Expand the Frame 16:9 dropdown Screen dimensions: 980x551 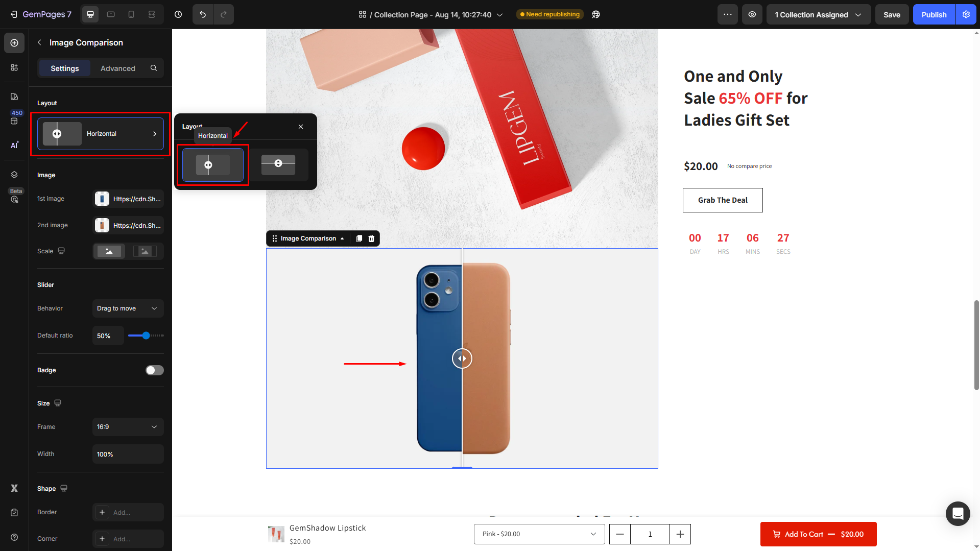(x=128, y=427)
